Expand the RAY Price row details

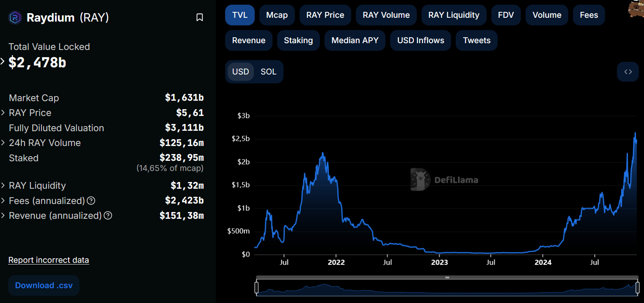(x=3, y=113)
